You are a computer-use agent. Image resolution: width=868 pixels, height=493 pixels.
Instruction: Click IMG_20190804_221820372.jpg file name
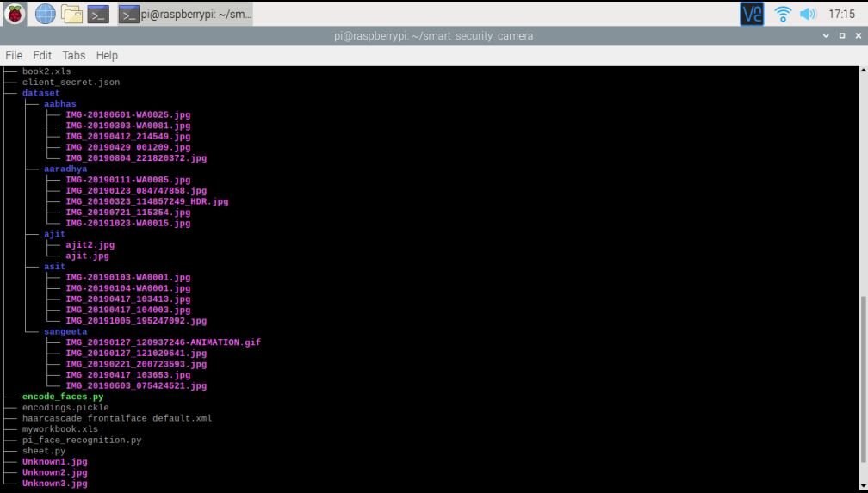pyautogui.click(x=136, y=158)
